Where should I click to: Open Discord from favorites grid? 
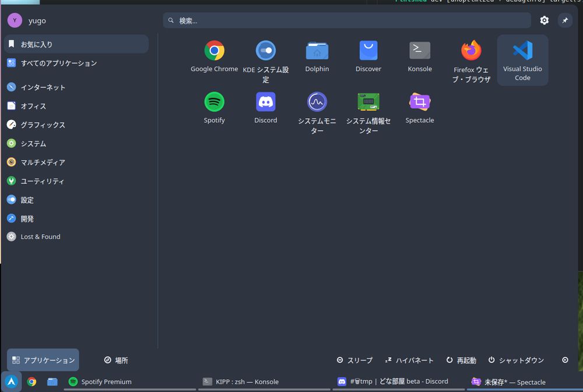[x=265, y=108]
